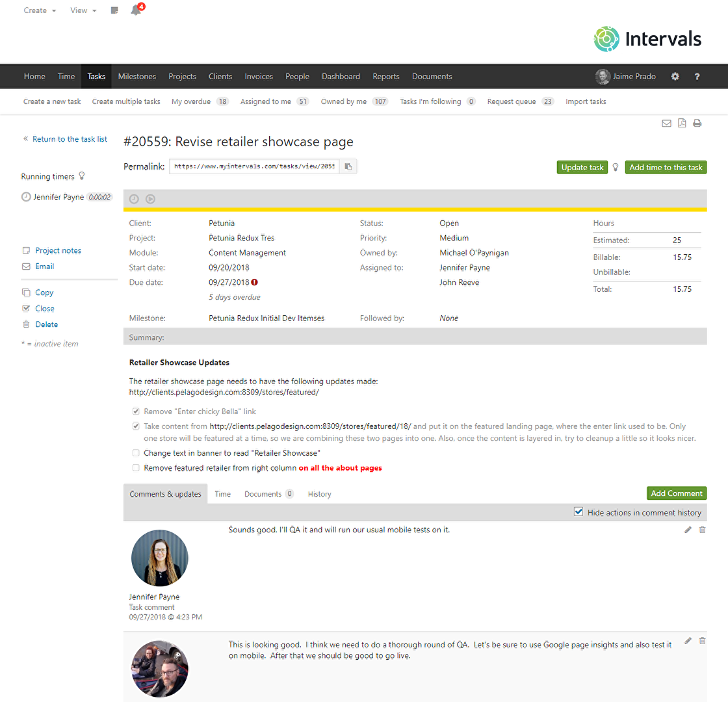The image size is (728, 702).
Task: Open the help question mark icon
Action: click(697, 77)
